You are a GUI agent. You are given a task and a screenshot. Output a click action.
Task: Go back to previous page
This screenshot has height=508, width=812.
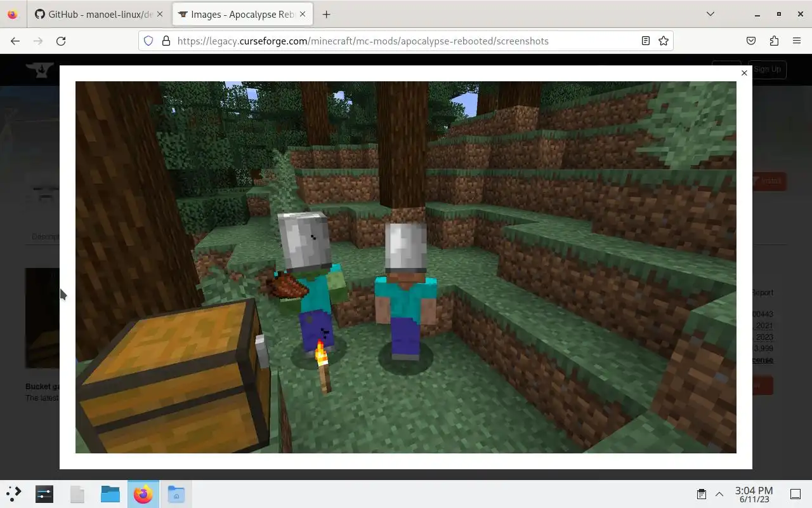[15, 41]
